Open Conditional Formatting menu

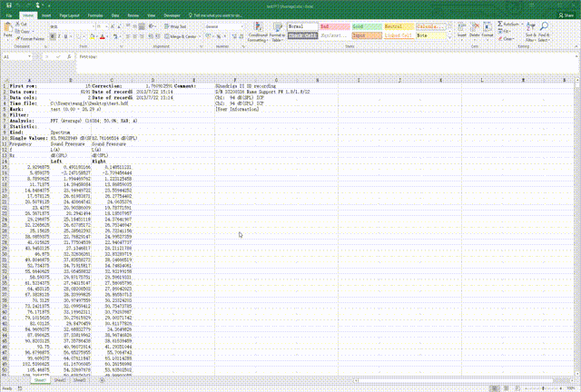point(258,32)
